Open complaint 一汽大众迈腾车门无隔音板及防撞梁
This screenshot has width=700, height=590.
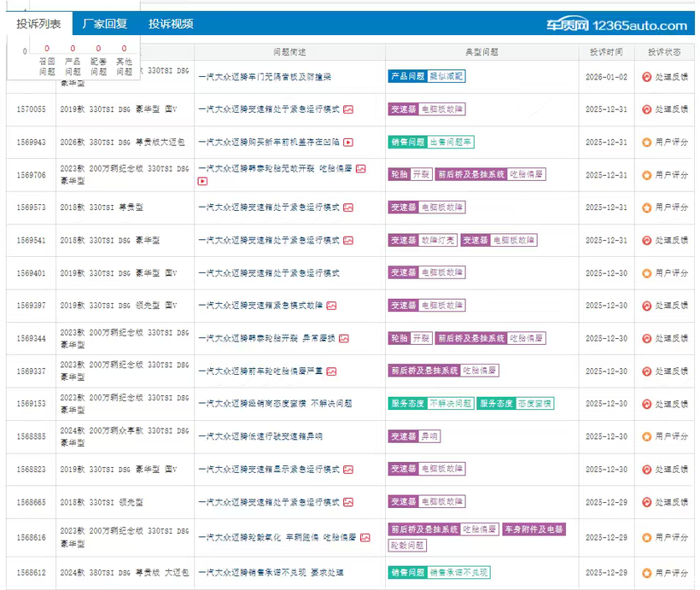265,77
